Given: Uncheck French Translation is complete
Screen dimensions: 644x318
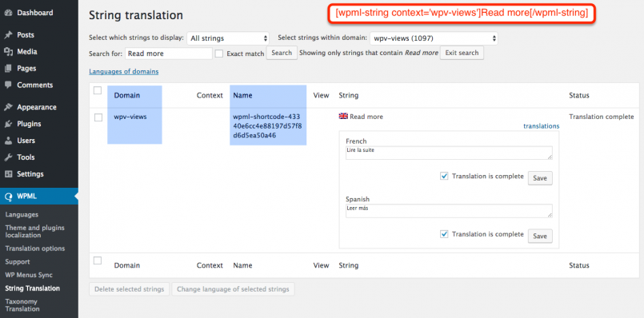Looking at the screenshot, I should click(444, 176).
